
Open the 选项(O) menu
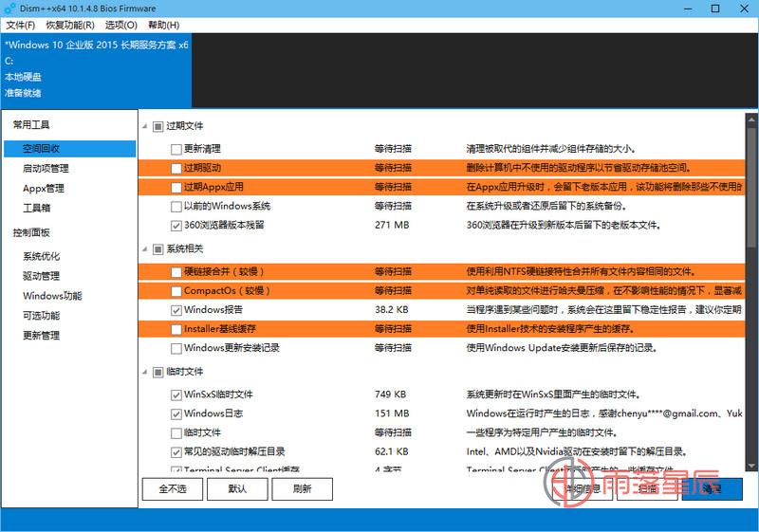(121, 26)
